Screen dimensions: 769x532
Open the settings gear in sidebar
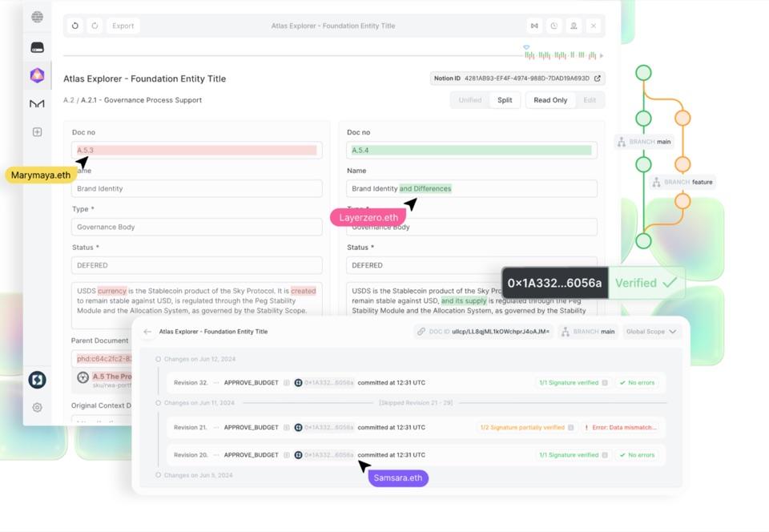tap(38, 408)
